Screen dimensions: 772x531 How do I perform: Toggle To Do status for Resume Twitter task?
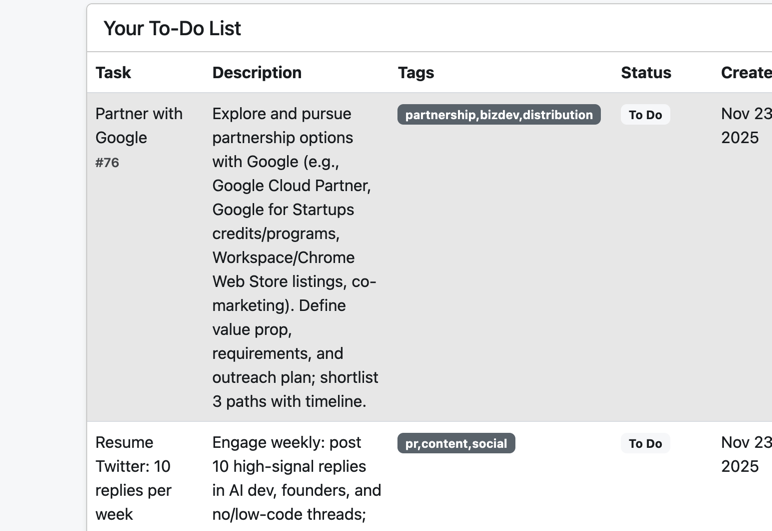click(645, 444)
